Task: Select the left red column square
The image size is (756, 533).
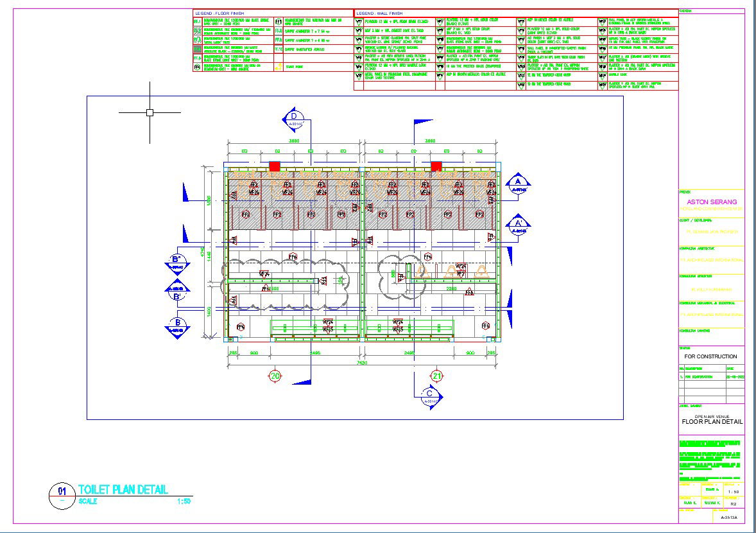Action: click(275, 166)
